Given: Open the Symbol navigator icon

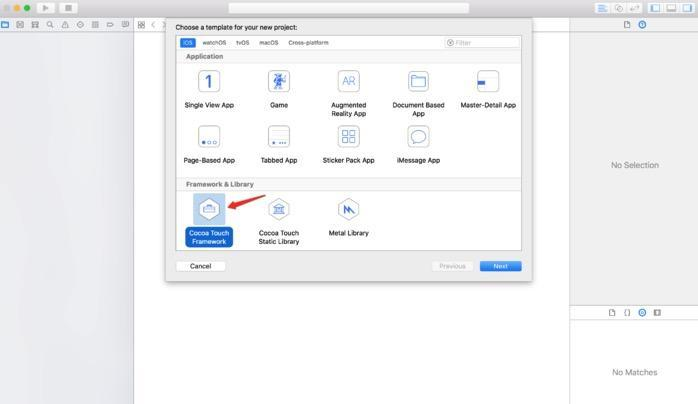Looking at the screenshot, I should click(35, 25).
